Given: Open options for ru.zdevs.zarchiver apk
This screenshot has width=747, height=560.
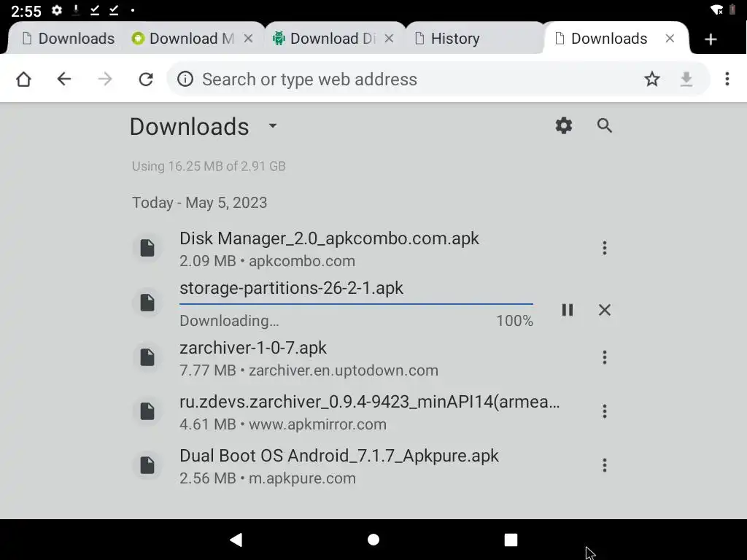Looking at the screenshot, I should click(605, 411).
